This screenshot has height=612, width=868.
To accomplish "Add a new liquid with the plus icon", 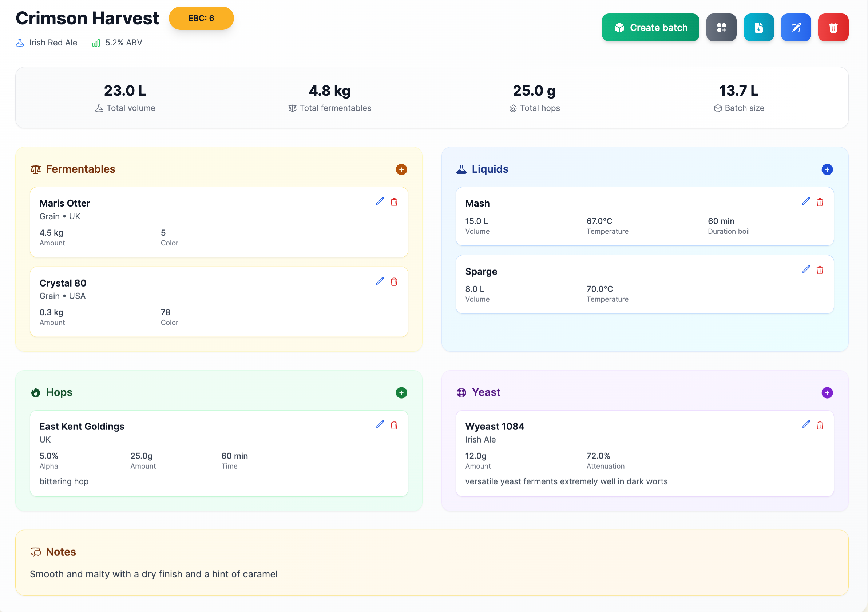I will click(x=827, y=169).
